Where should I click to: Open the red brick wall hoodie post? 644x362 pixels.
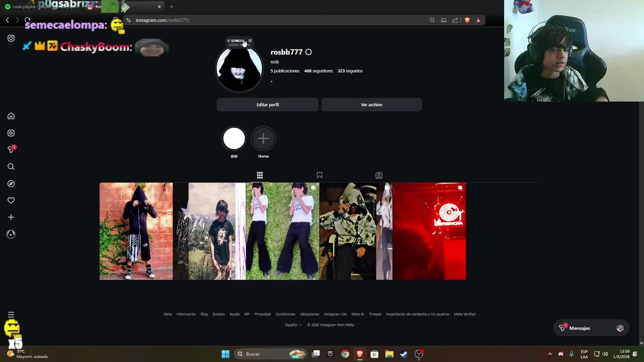(x=136, y=231)
